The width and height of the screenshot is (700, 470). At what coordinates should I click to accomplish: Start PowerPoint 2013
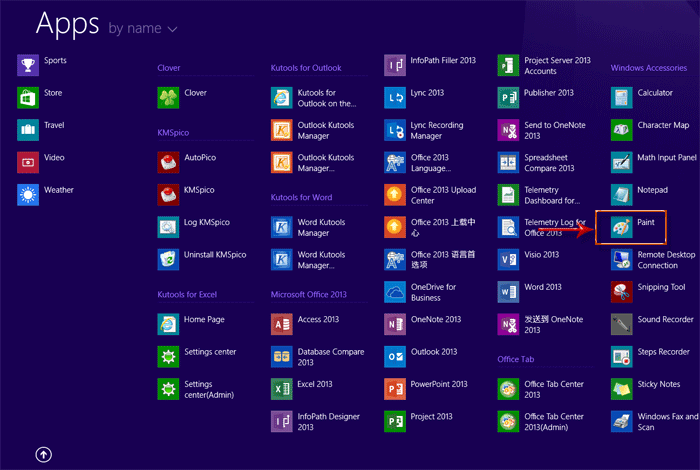click(x=395, y=389)
